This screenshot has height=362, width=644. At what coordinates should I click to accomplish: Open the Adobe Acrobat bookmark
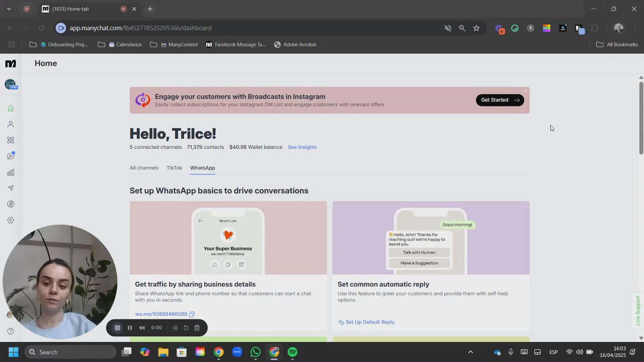295,44
